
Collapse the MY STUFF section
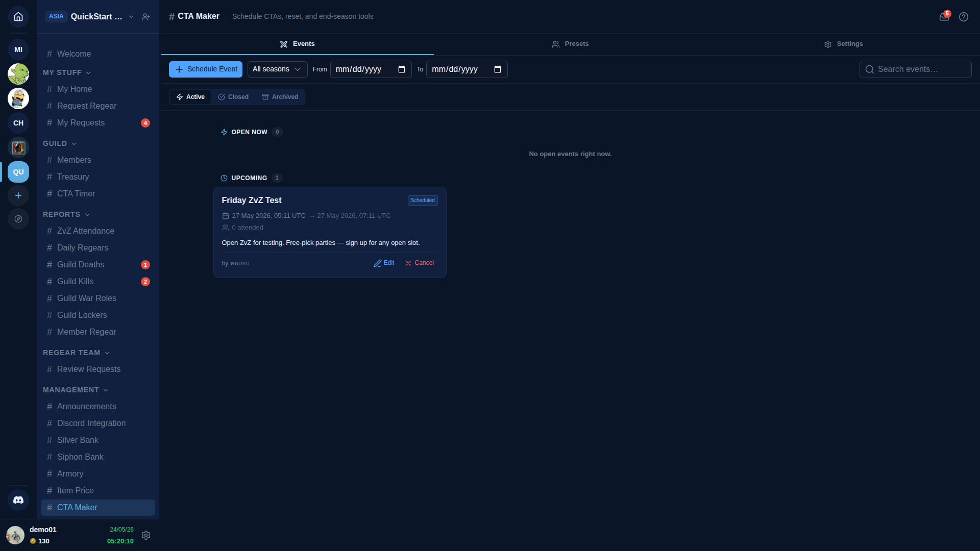(x=67, y=72)
